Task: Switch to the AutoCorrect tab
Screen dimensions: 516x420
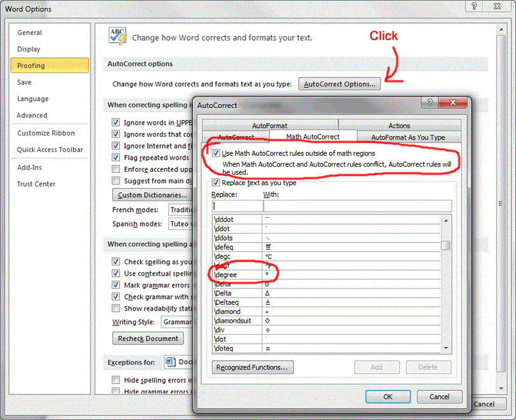Action: (x=236, y=137)
